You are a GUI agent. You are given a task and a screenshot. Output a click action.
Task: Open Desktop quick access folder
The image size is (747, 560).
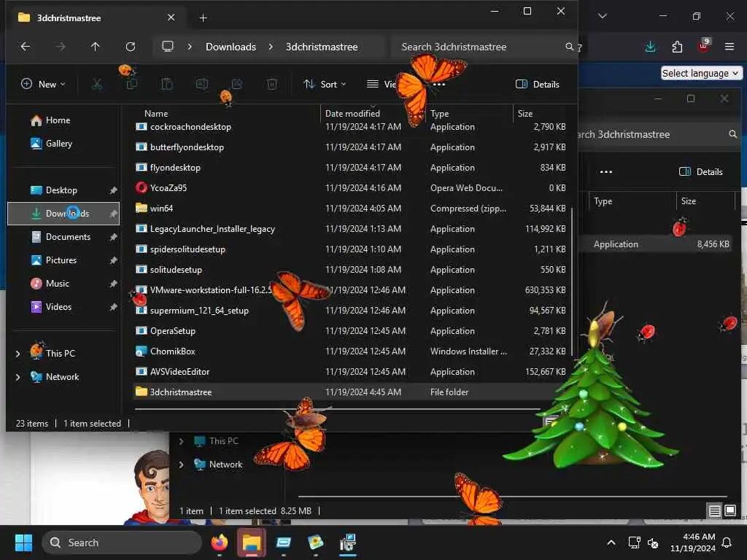click(x=63, y=190)
